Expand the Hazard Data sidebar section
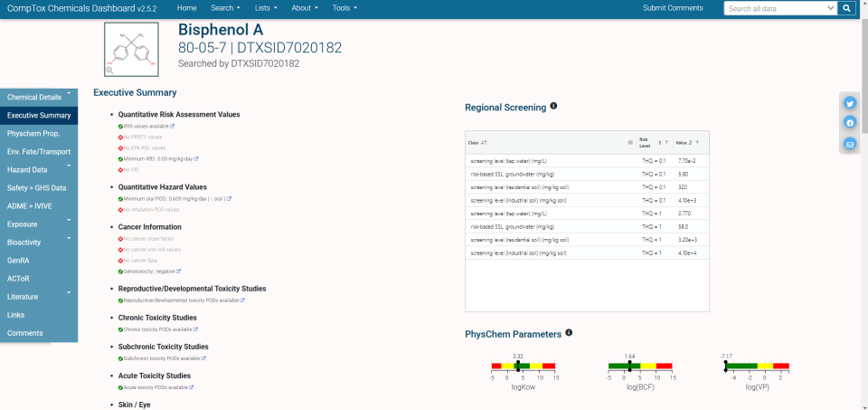 click(38, 169)
